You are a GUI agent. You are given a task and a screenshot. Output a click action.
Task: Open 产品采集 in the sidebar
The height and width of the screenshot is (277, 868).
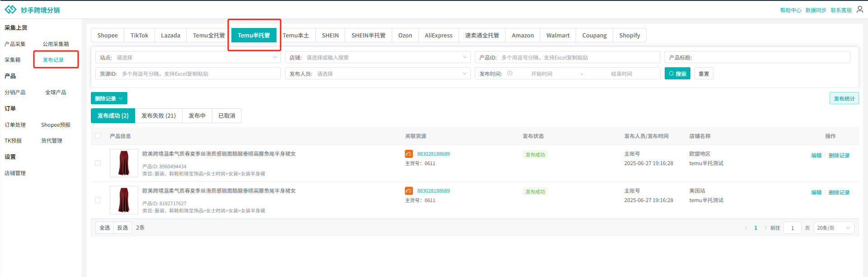[15, 44]
